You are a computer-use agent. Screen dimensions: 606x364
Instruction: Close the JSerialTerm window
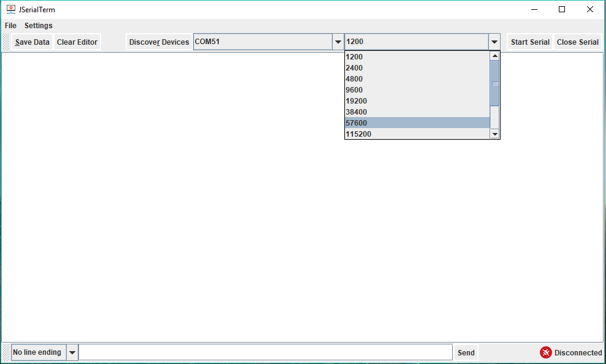pyautogui.click(x=590, y=9)
